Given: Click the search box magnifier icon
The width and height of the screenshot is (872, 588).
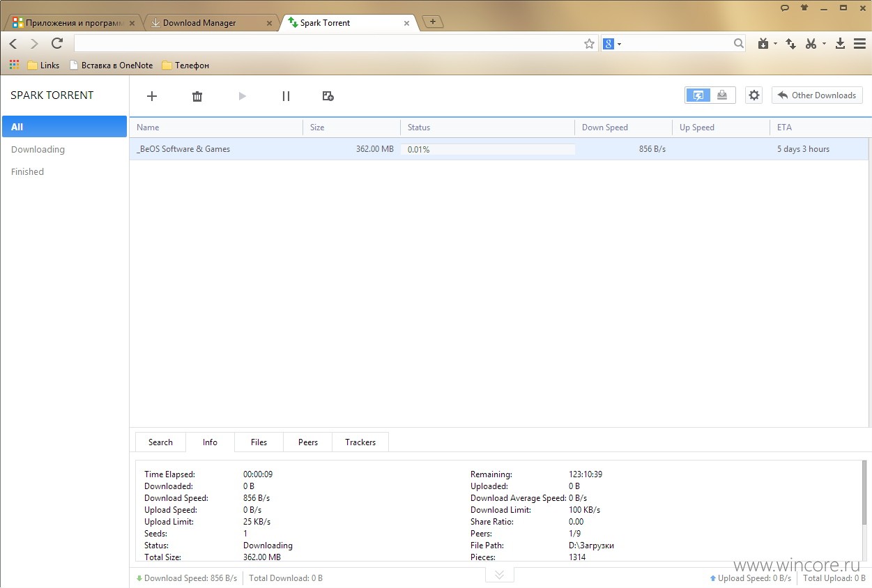Looking at the screenshot, I should (739, 44).
